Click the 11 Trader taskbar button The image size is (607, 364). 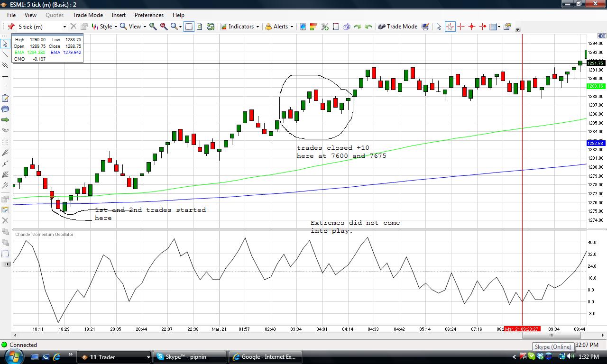[x=114, y=357]
